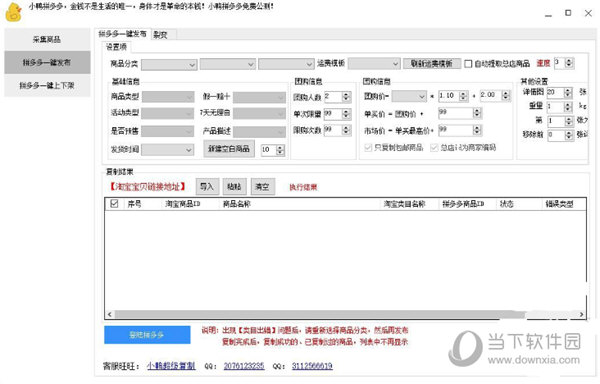Open 拼多多一键上下架 in the sidebar
600x384 pixels.
click(47, 85)
